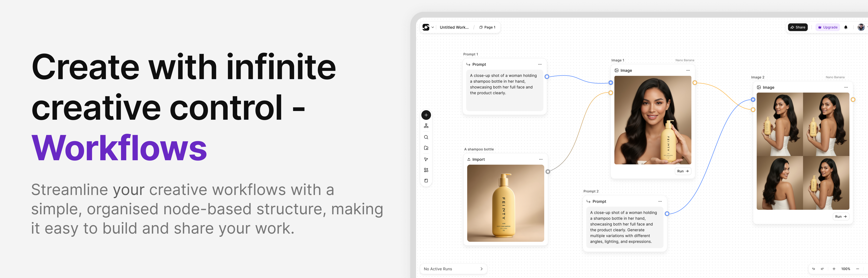Redo the last action
The image size is (868, 278).
click(822, 269)
